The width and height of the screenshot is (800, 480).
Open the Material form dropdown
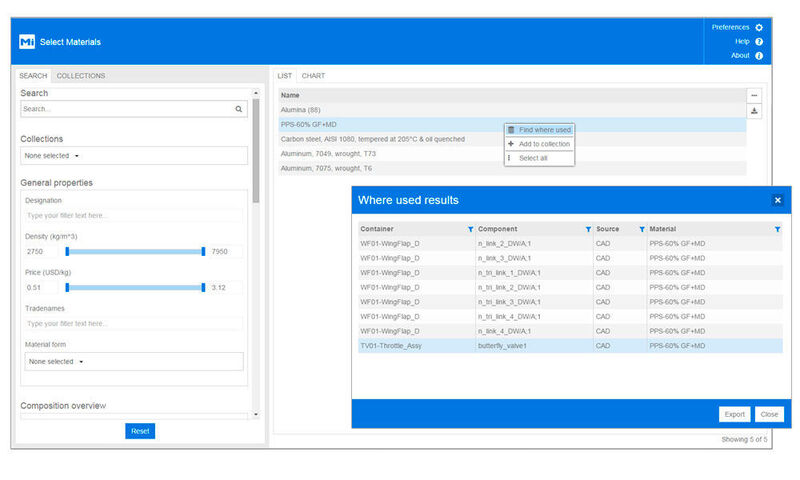[x=134, y=362]
